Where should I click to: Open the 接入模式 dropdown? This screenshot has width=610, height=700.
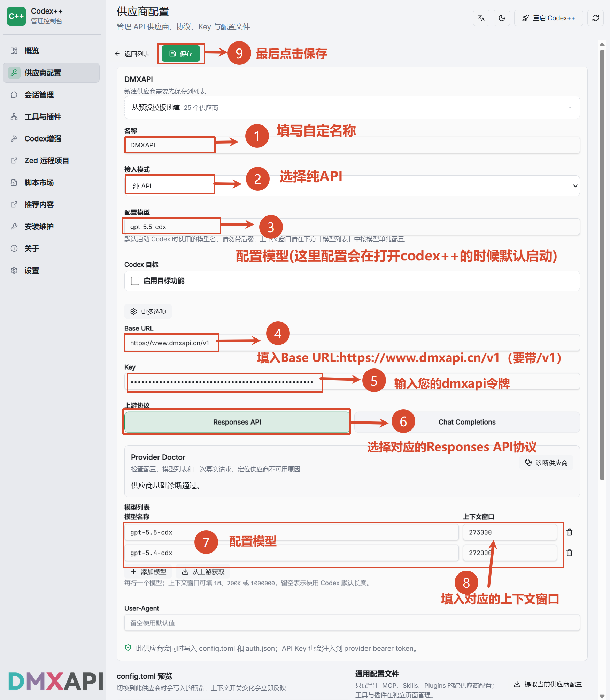click(x=352, y=186)
